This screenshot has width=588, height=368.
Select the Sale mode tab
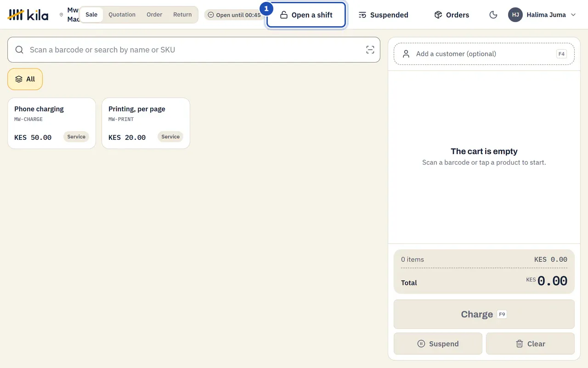[x=91, y=15]
